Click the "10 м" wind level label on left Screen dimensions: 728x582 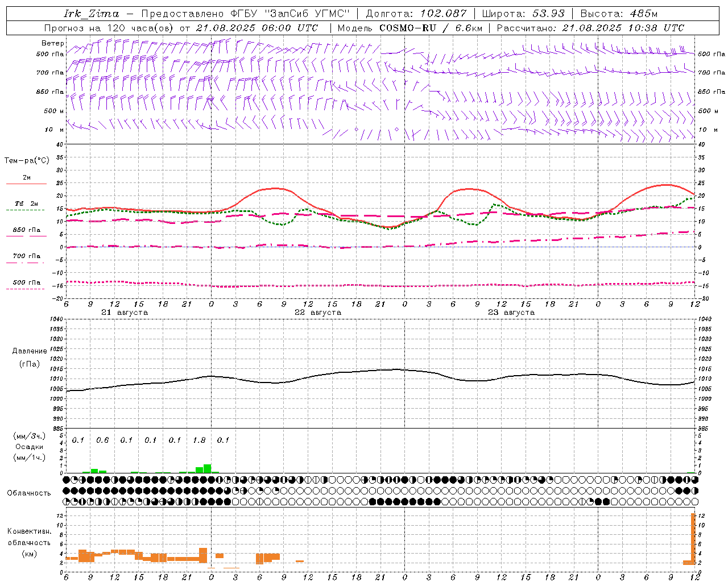55,130
